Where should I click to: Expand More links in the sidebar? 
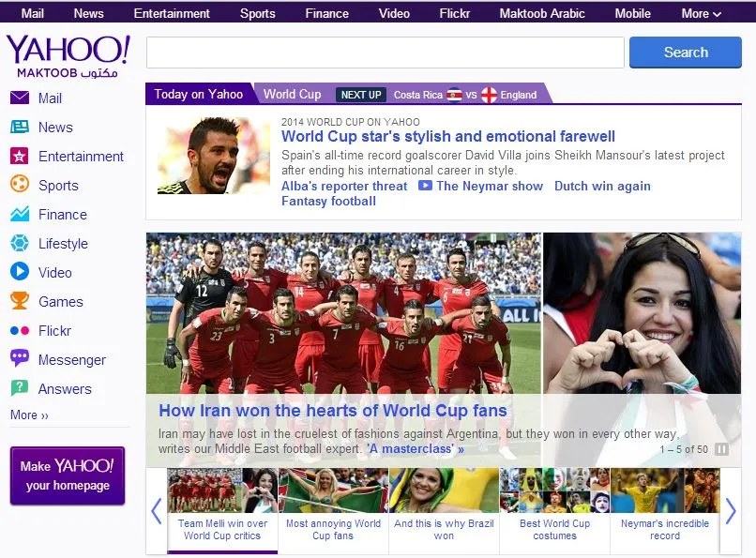click(x=29, y=415)
